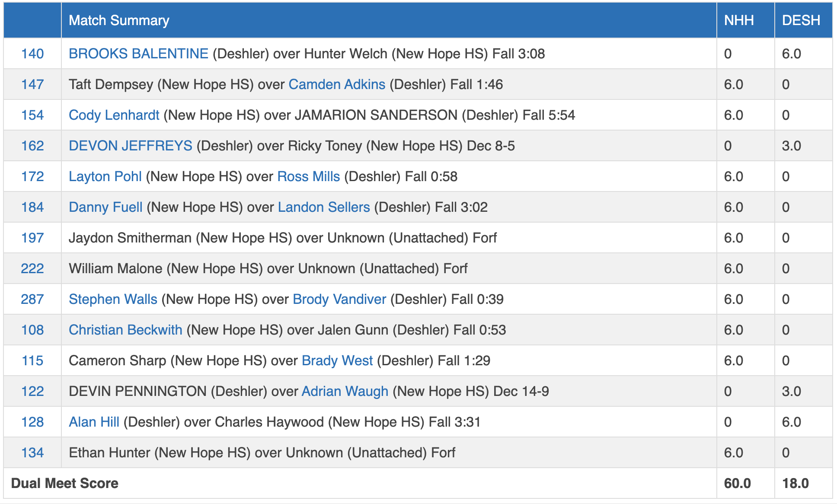Open Alan Hill profile link
The height and width of the screenshot is (504, 837).
click(94, 422)
